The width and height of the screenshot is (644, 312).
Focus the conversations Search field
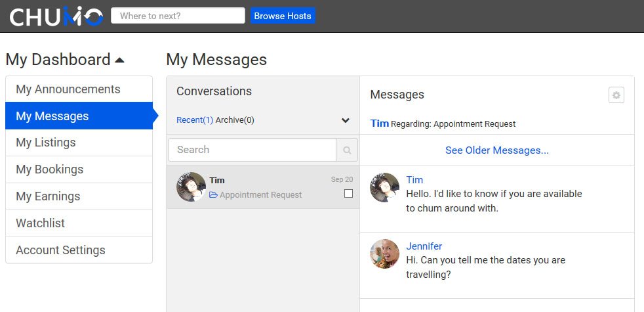point(252,150)
